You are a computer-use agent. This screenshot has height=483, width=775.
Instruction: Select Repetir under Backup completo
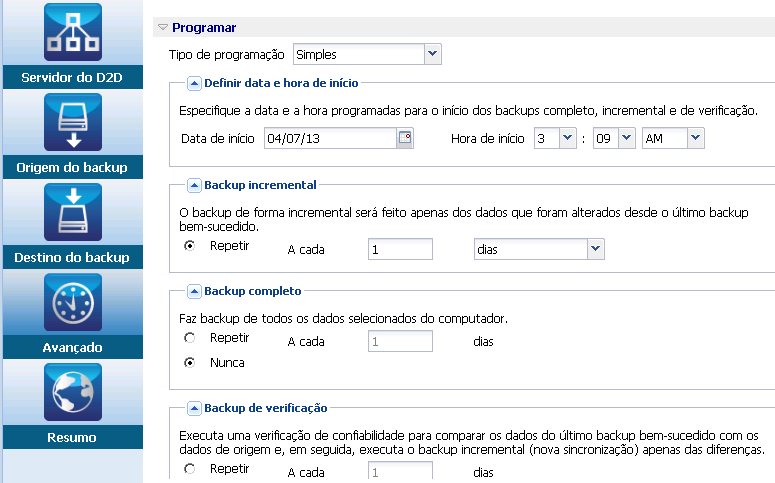point(190,339)
